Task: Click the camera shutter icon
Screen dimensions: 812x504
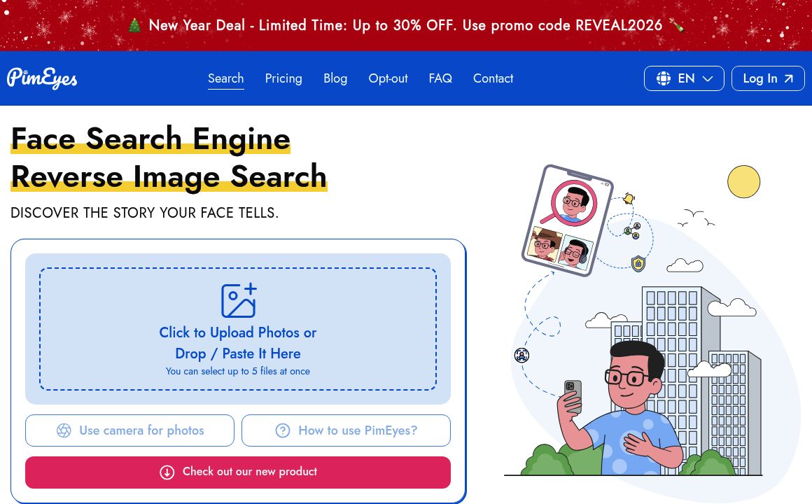Action: (x=64, y=430)
